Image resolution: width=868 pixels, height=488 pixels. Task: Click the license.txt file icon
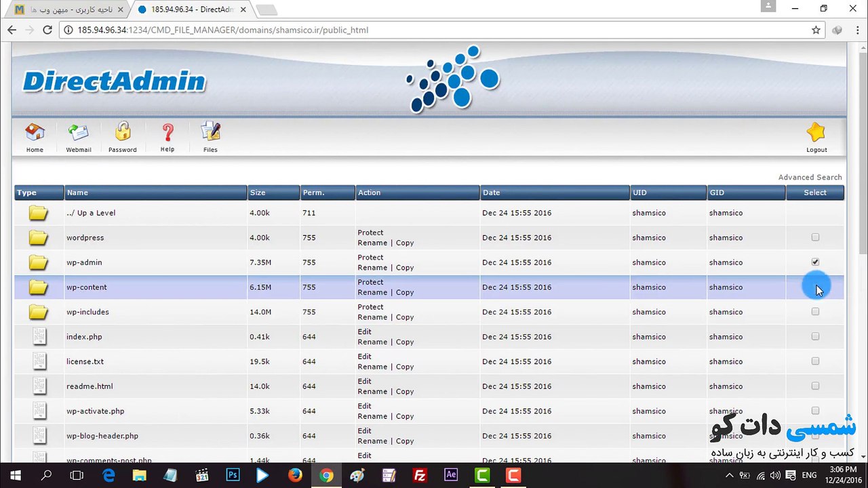pos(39,361)
